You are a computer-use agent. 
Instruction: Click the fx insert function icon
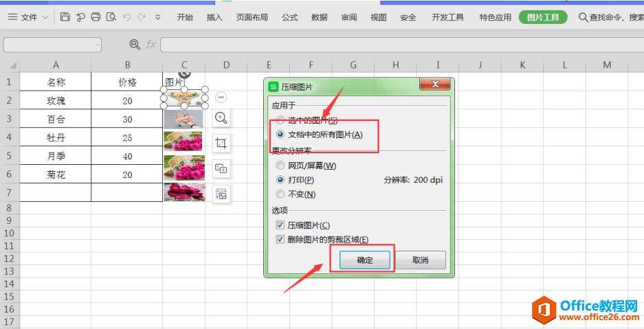pyautogui.click(x=151, y=45)
